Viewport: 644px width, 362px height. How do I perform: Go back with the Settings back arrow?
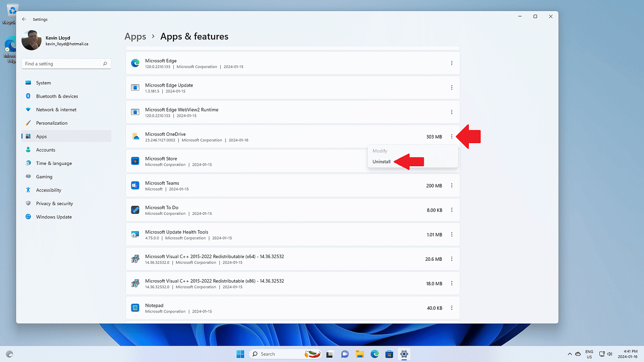click(x=24, y=19)
